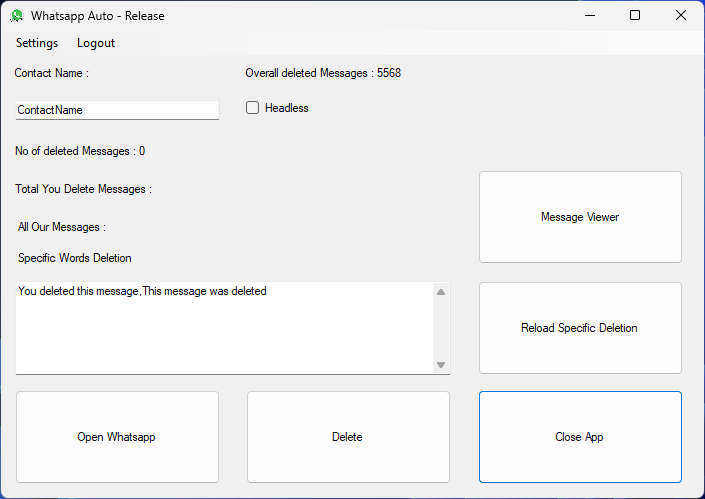Open the Message Viewer

click(580, 217)
